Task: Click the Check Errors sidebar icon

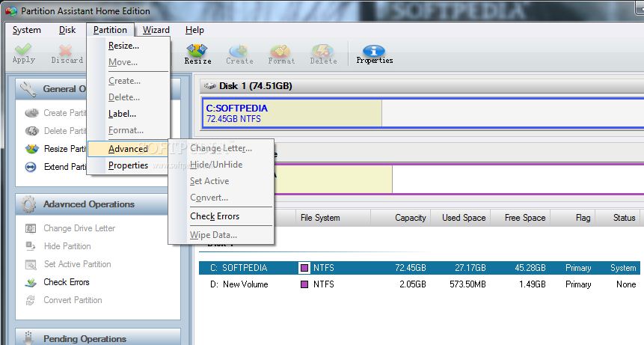Action: 31,283
